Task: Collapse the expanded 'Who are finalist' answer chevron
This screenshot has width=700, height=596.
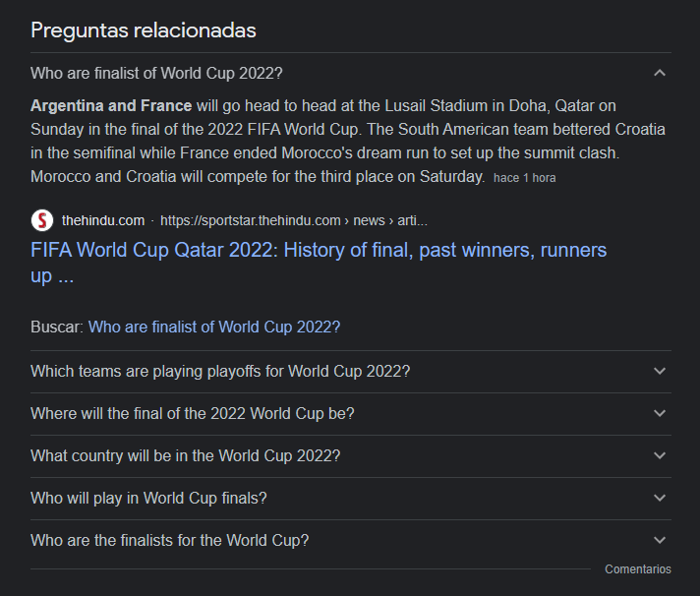Action: 660,73
